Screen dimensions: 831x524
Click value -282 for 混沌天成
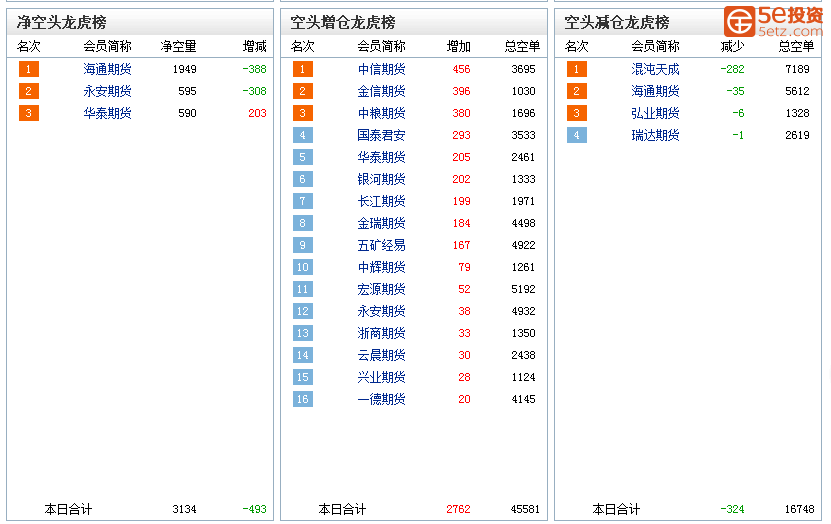click(732, 69)
